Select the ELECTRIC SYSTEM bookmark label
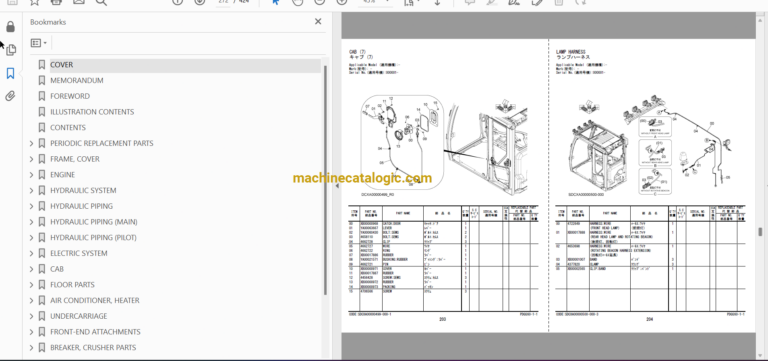 [79, 253]
